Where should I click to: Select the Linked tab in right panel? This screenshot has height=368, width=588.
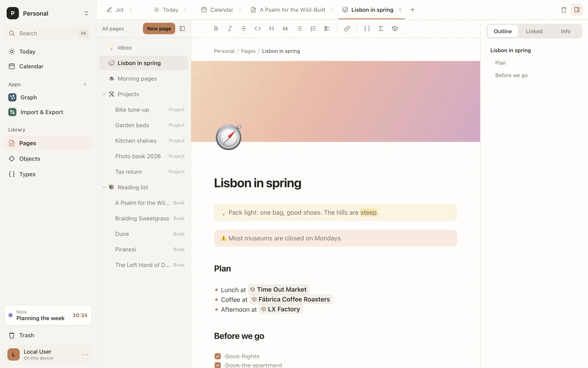click(534, 31)
